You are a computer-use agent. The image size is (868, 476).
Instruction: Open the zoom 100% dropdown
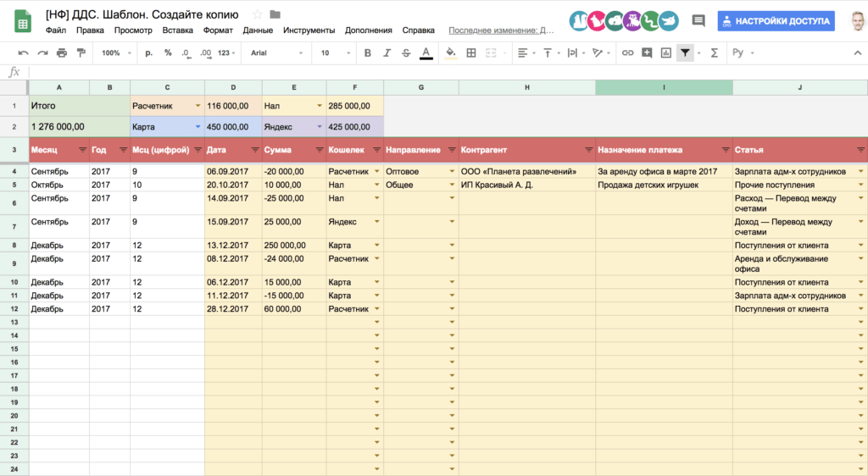(115, 53)
